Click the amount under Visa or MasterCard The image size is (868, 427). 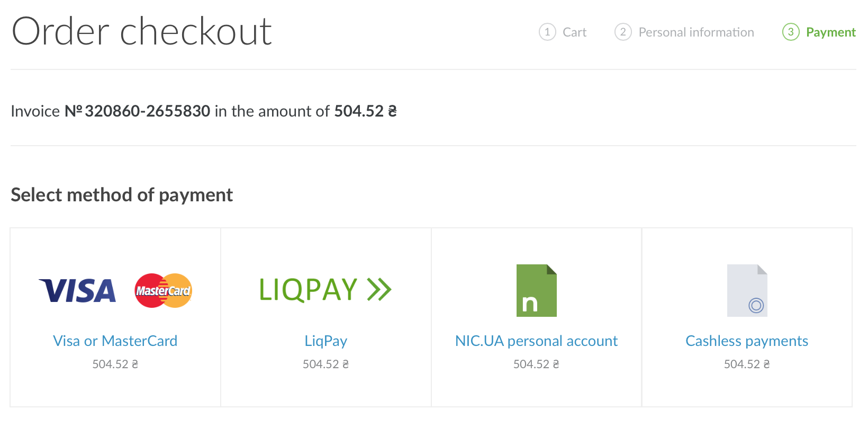tap(115, 364)
